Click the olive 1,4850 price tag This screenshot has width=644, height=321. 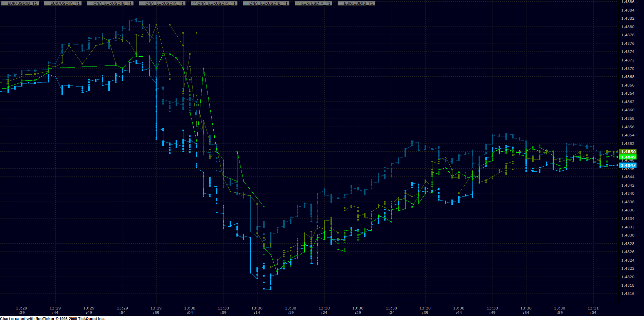pyautogui.click(x=628, y=152)
